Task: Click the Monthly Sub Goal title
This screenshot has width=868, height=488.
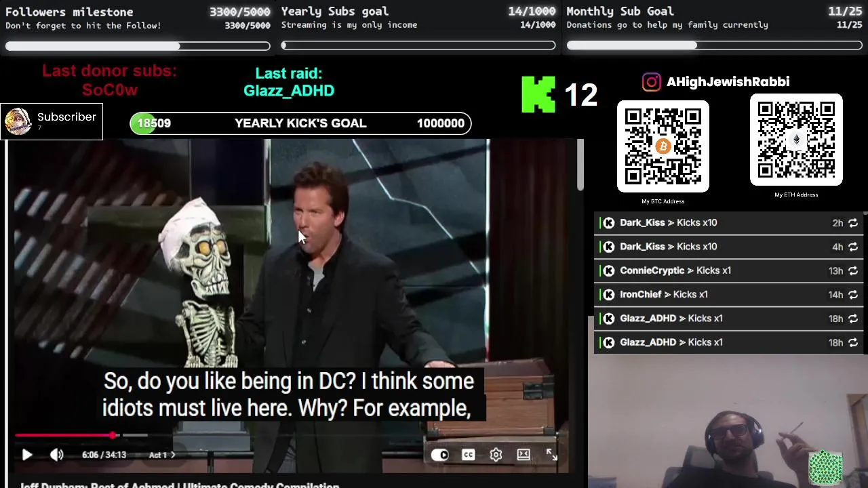Action: pyautogui.click(x=620, y=12)
